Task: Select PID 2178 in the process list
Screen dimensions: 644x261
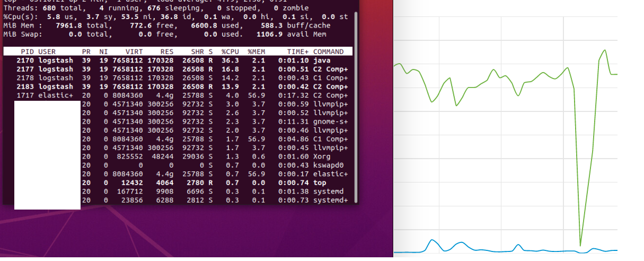Action: coord(25,77)
